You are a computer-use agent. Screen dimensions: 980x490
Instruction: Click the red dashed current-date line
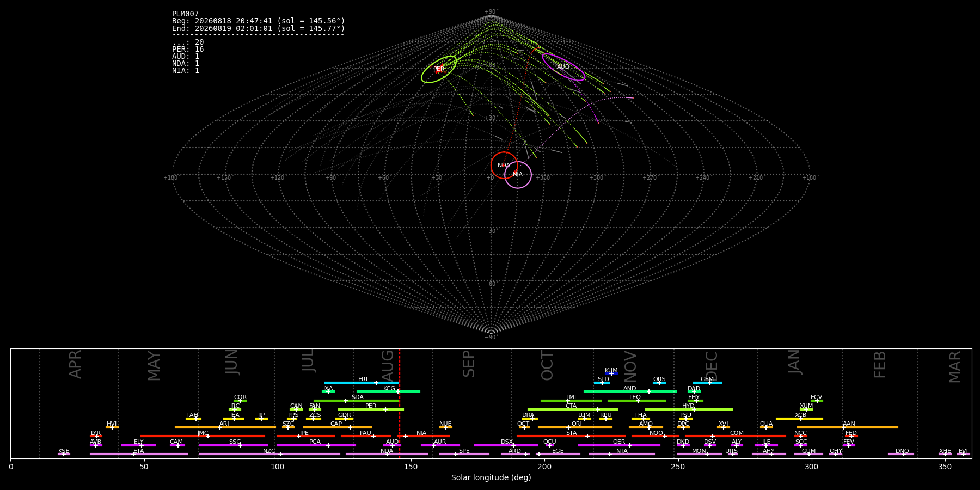[400, 403]
